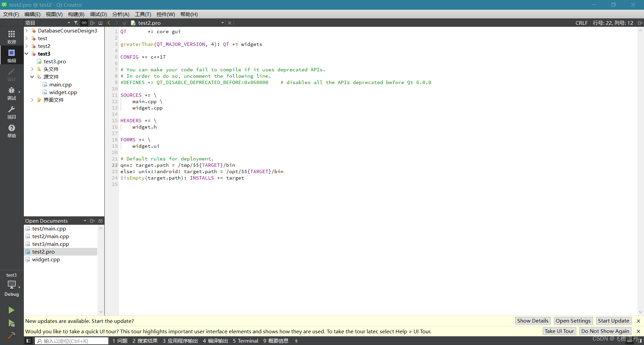Click the Start Update button
This screenshot has width=644, height=345.
(613, 321)
